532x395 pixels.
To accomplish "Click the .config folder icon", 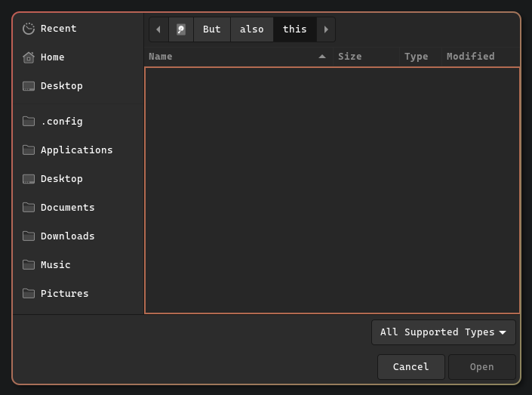I will pos(29,122).
